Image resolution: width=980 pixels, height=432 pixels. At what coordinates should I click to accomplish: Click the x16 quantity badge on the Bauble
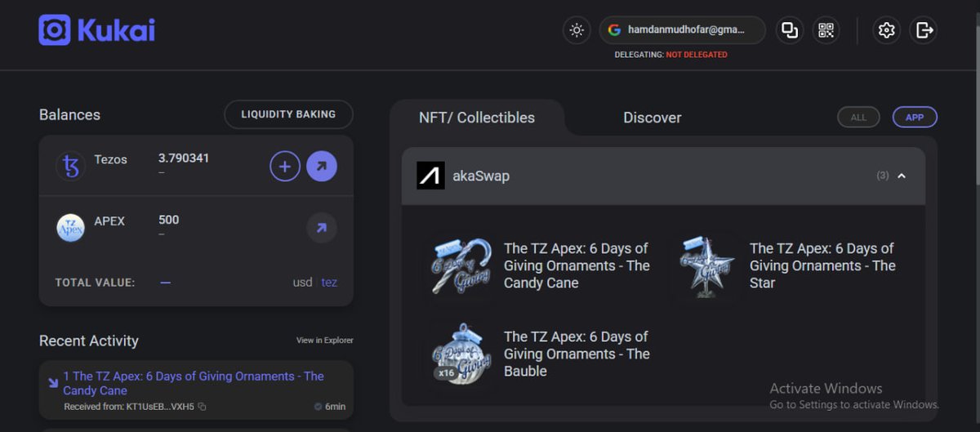[446, 373]
